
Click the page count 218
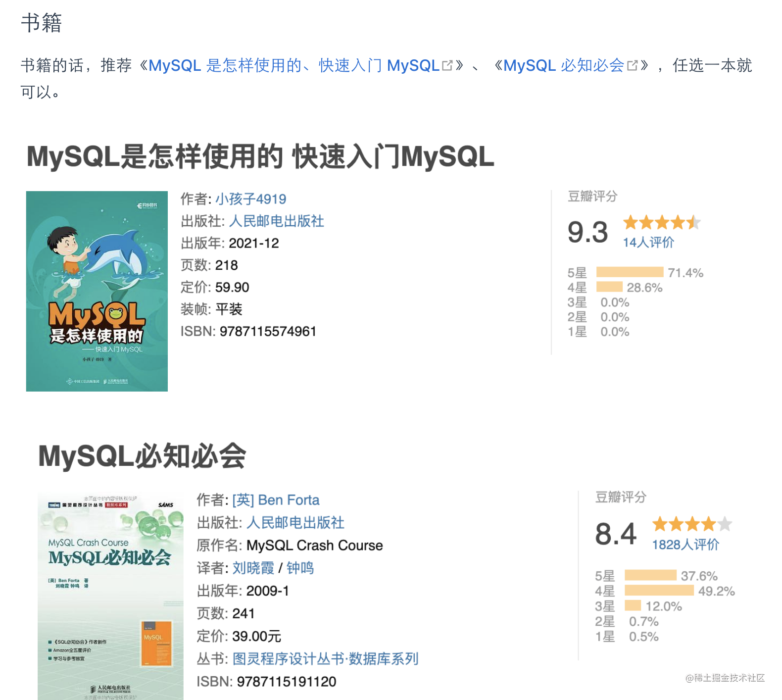pyautogui.click(x=226, y=265)
